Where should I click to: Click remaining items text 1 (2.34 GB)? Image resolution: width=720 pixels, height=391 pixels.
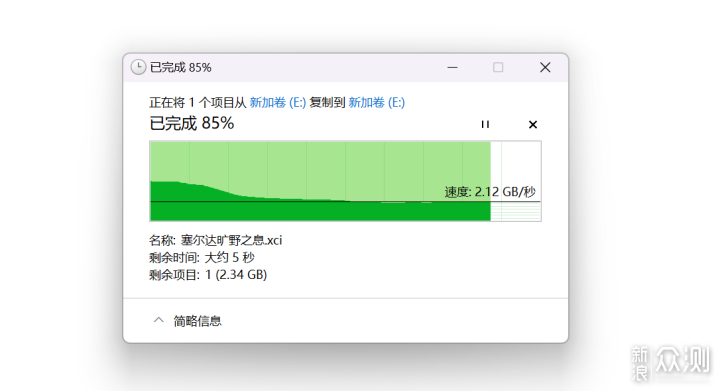pos(236,275)
